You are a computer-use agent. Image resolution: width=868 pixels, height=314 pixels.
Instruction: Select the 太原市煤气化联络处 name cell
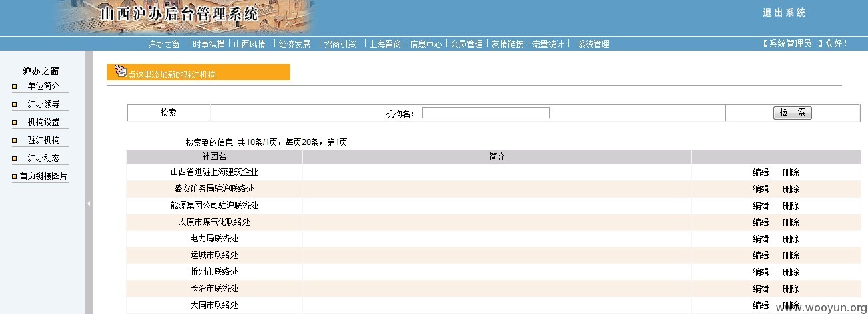pyautogui.click(x=215, y=222)
